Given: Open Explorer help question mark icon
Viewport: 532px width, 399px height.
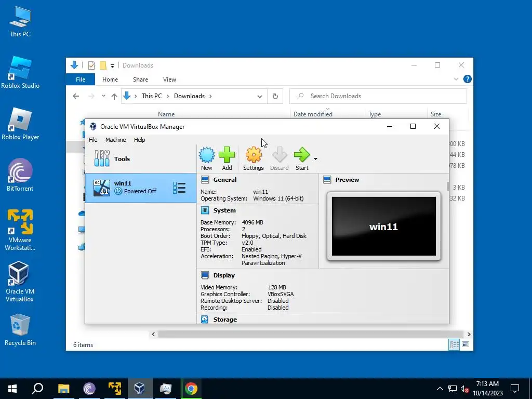Looking at the screenshot, I should click(x=467, y=79).
